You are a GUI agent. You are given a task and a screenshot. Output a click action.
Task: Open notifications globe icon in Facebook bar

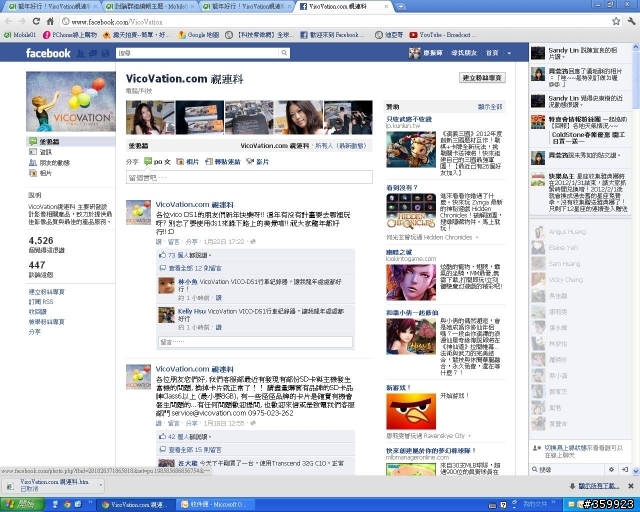[x=106, y=53]
